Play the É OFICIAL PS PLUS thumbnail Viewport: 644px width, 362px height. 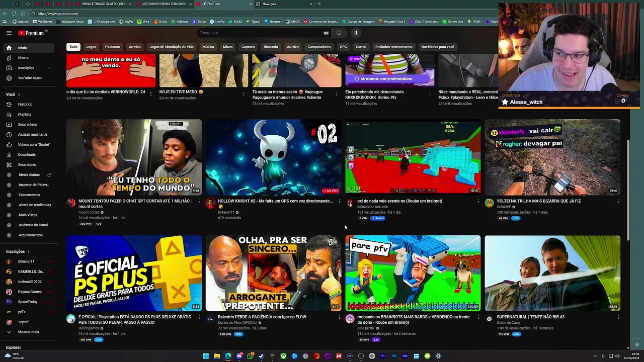(x=134, y=273)
